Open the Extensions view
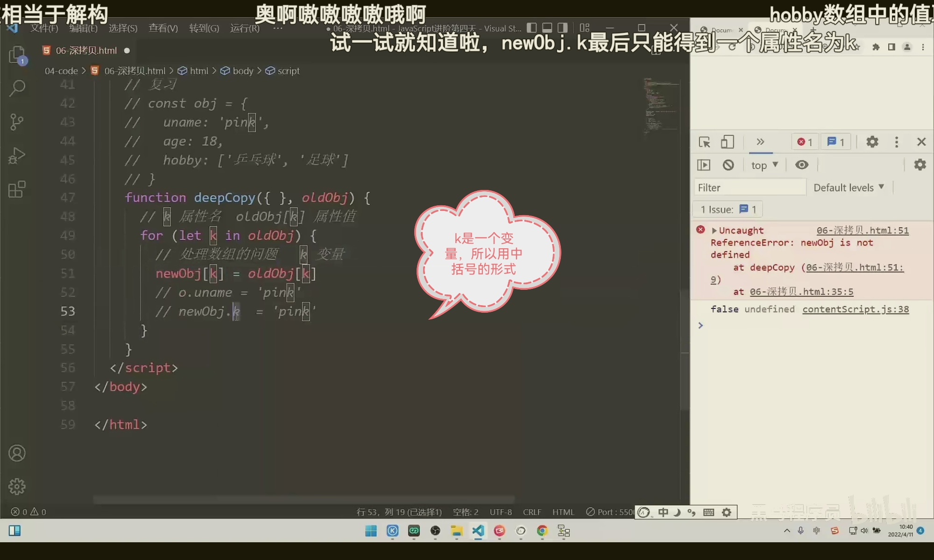934x560 pixels. click(17, 189)
